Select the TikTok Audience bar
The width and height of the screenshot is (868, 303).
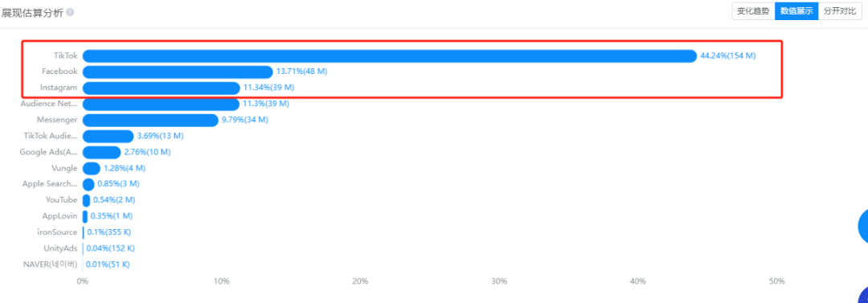108,136
